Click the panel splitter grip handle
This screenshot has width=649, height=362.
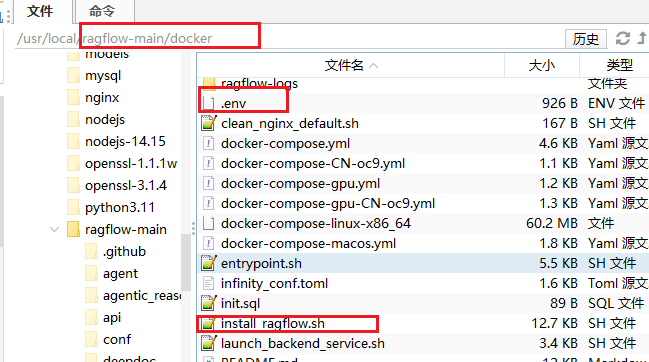pos(193,228)
